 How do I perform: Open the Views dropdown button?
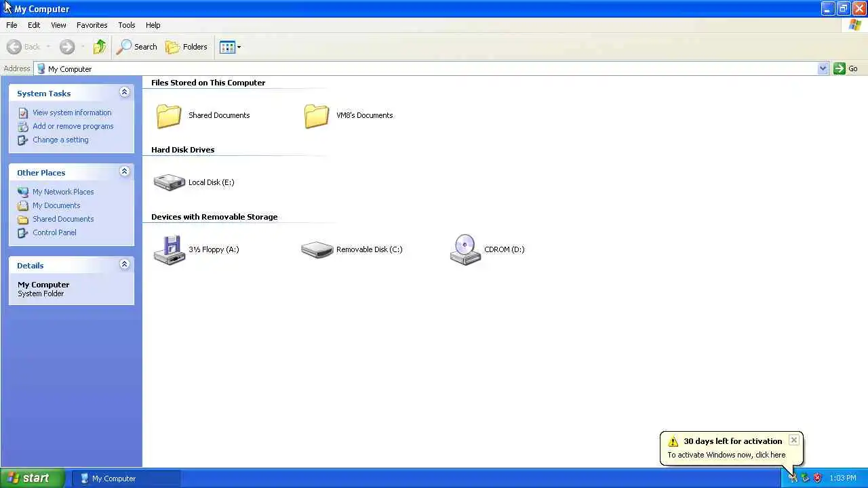pyautogui.click(x=231, y=47)
